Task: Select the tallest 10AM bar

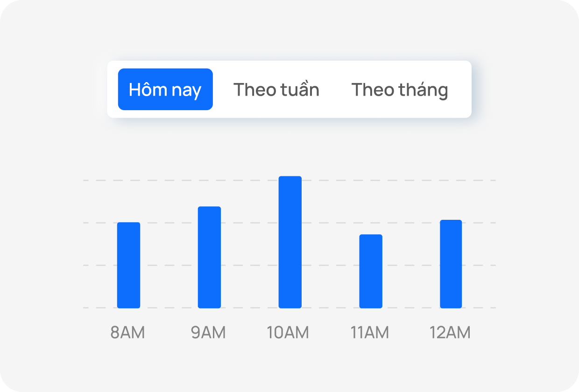Action: point(290,242)
